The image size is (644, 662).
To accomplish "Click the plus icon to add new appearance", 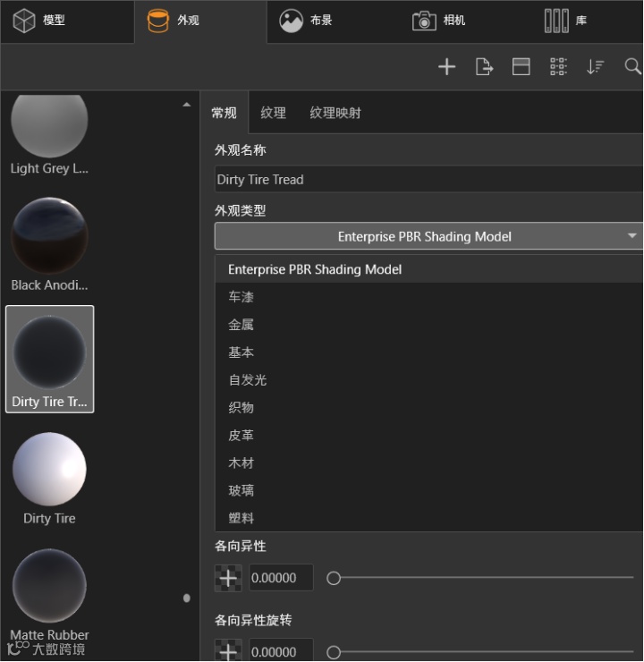I will (446, 67).
